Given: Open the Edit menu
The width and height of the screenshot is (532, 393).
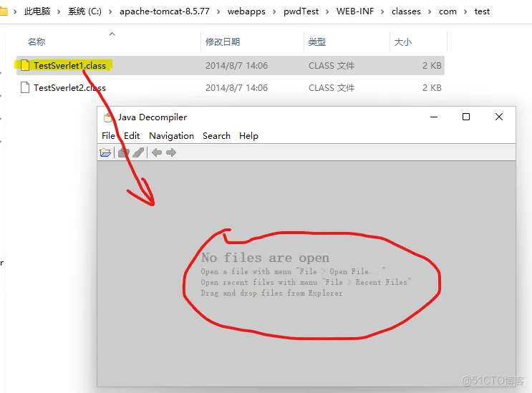Looking at the screenshot, I should pos(132,135).
